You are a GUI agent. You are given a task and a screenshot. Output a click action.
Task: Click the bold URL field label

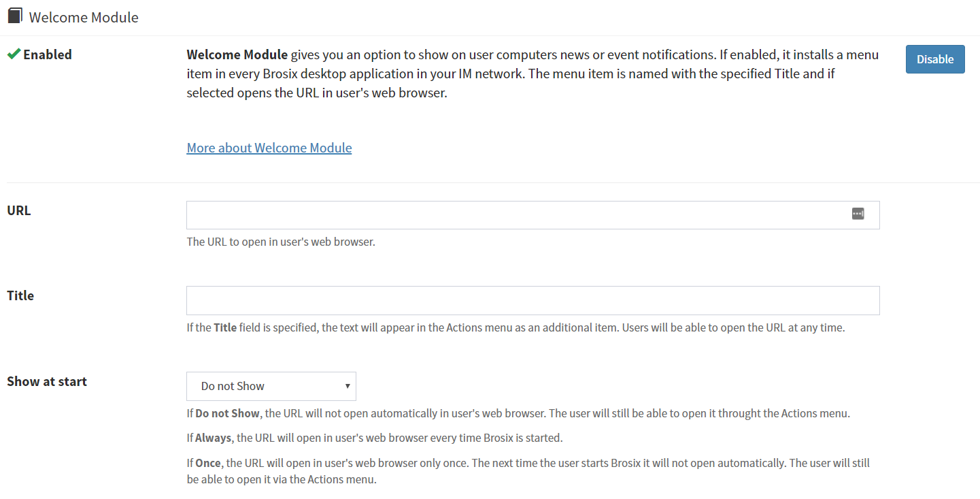click(x=19, y=210)
